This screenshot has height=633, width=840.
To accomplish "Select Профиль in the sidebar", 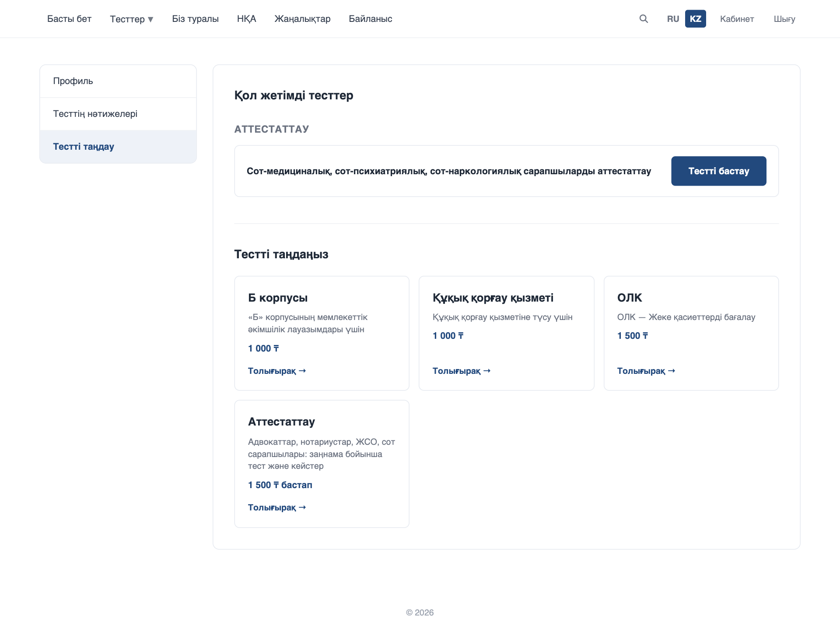I will point(118,81).
